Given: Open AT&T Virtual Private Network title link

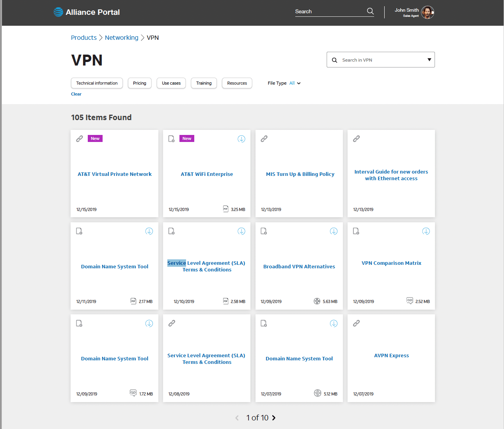Looking at the screenshot, I should tap(115, 174).
